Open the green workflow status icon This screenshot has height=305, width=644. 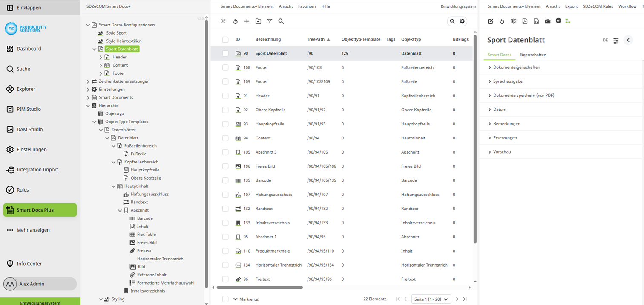[x=567, y=21]
